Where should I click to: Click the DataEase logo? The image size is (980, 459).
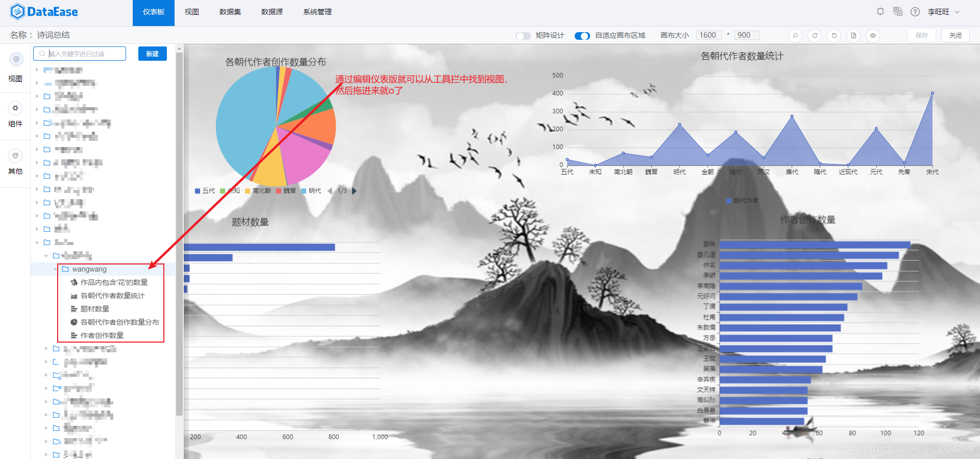(x=44, y=12)
